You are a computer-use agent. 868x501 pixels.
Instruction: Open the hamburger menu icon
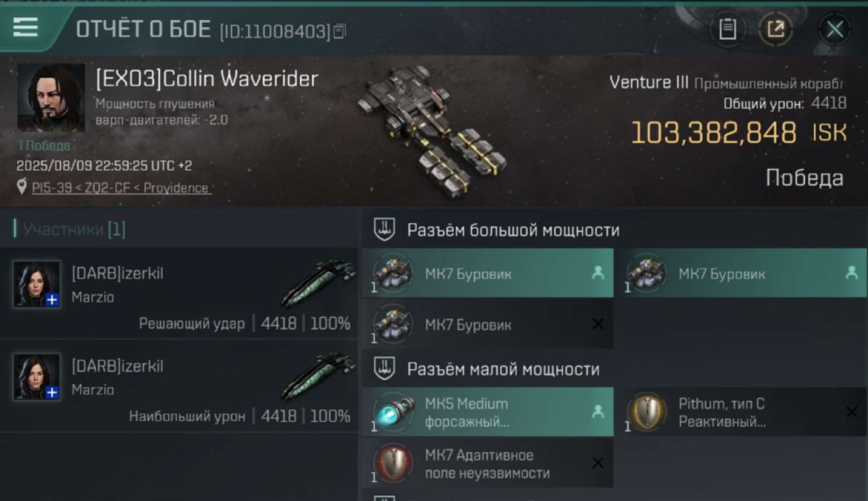click(25, 27)
